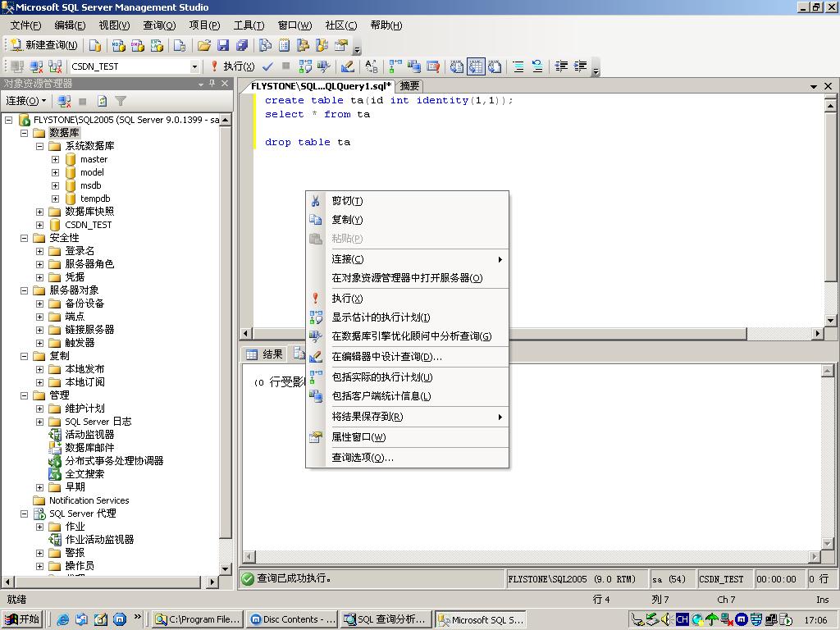
Task: Click the Save file disk icon
Action: [x=223, y=45]
